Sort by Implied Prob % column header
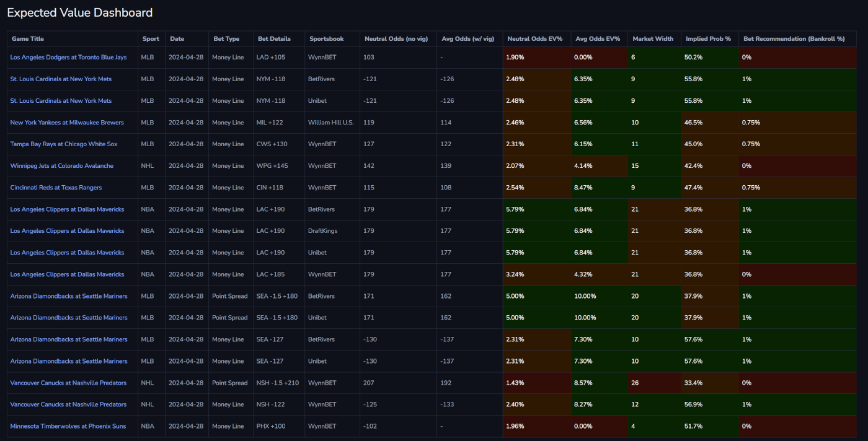Image resolution: width=868 pixels, height=441 pixels. point(709,38)
